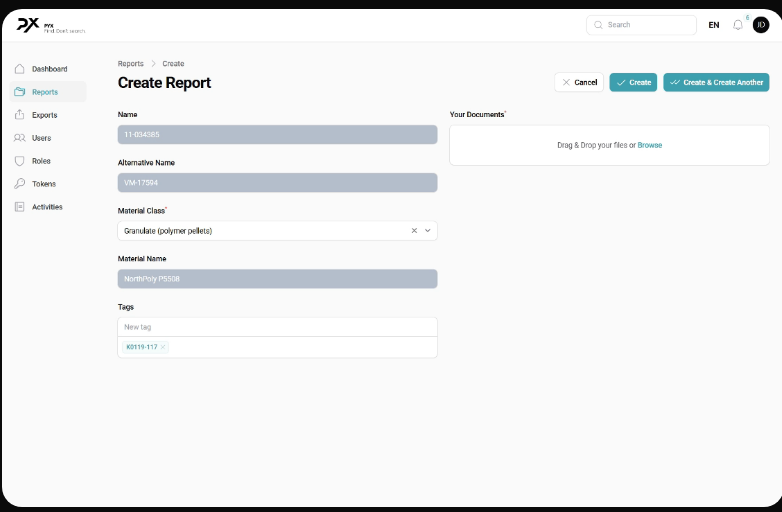Image resolution: width=782 pixels, height=512 pixels.
Task: Open the JD user avatar menu
Action: coord(761,25)
